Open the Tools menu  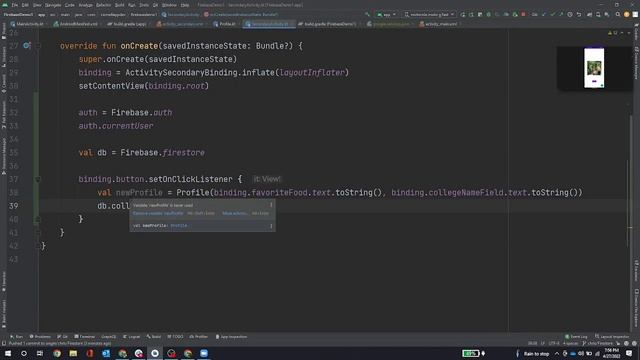point(144,5)
